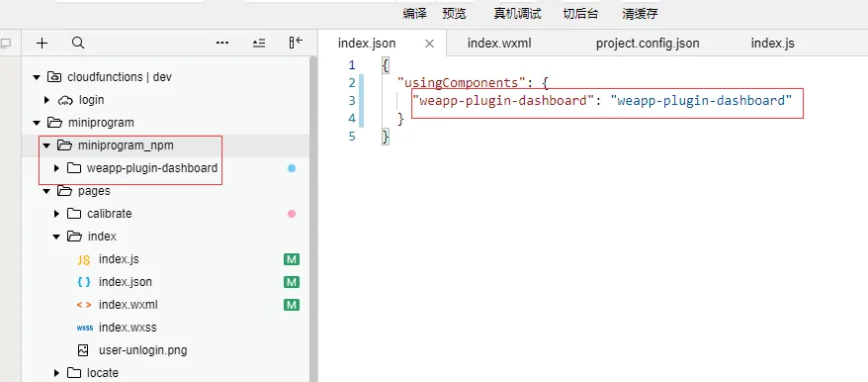Click the pages folder icon
Viewport: 868px width, 382px height.
(65, 191)
